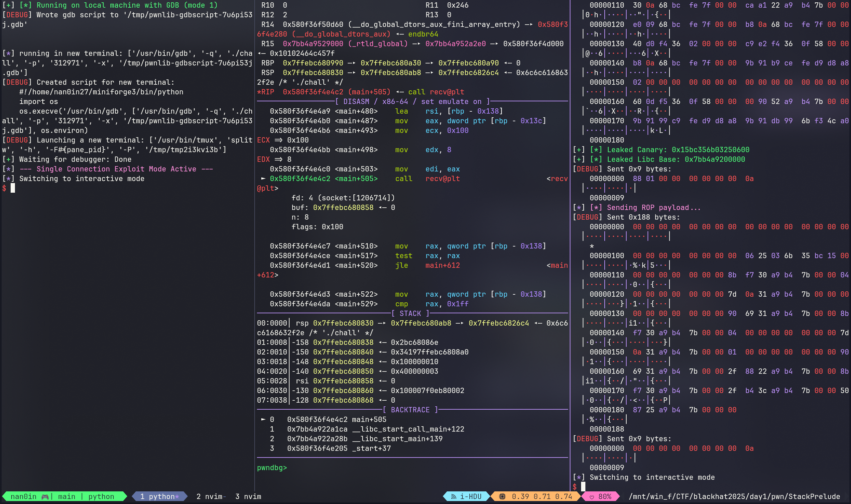Image resolution: width=851 pixels, height=504 pixels.
Task: Click the current-instruction arrow at main+505
Action: 263,179
